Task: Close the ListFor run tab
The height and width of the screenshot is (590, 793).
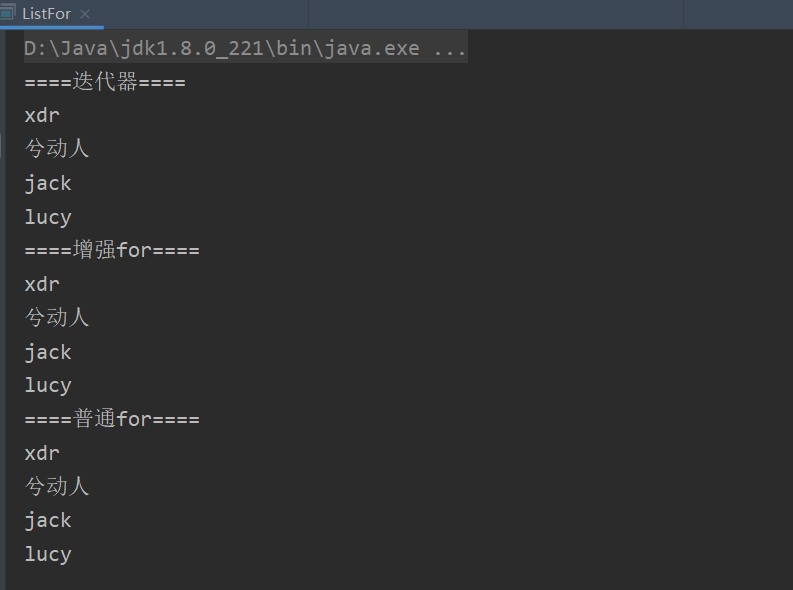Action: [x=85, y=14]
